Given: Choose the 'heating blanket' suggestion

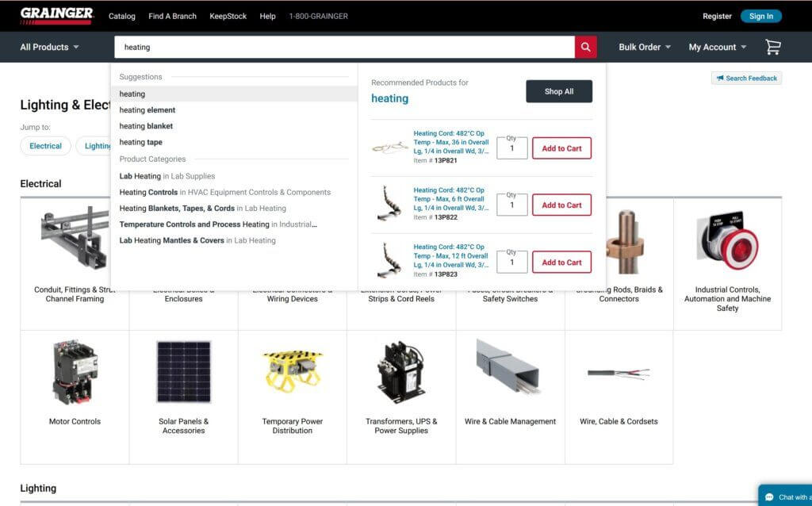Looking at the screenshot, I should 146,126.
